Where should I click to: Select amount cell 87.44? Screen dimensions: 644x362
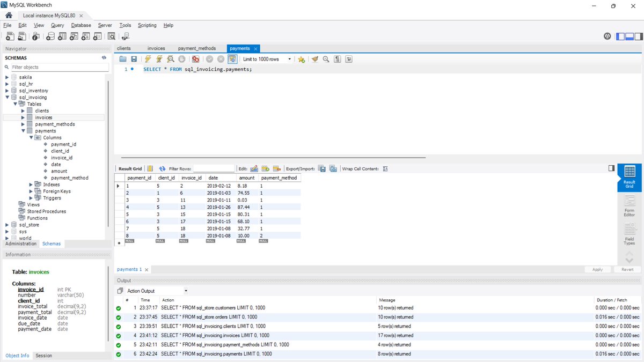pyautogui.click(x=247, y=206)
